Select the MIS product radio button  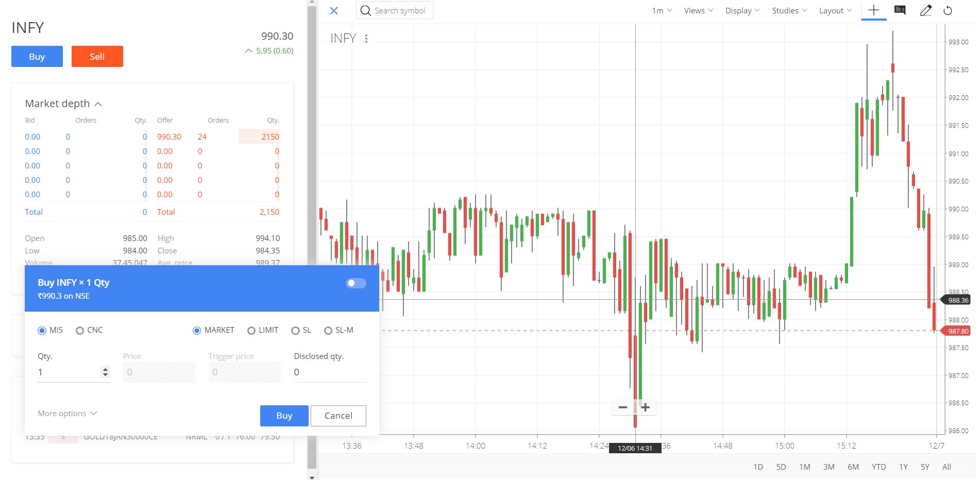point(42,330)
